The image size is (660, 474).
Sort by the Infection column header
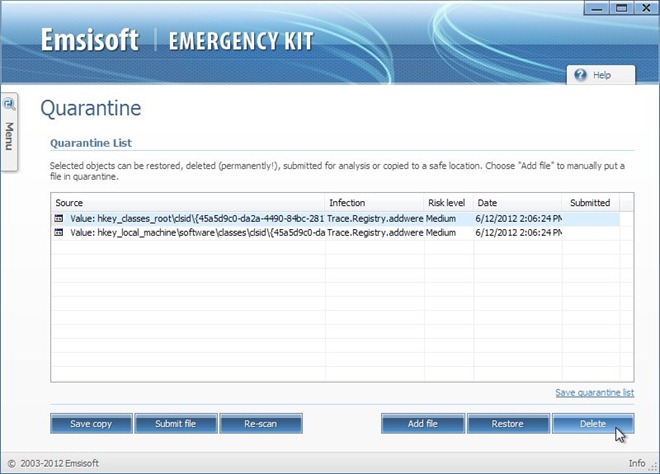375,202
